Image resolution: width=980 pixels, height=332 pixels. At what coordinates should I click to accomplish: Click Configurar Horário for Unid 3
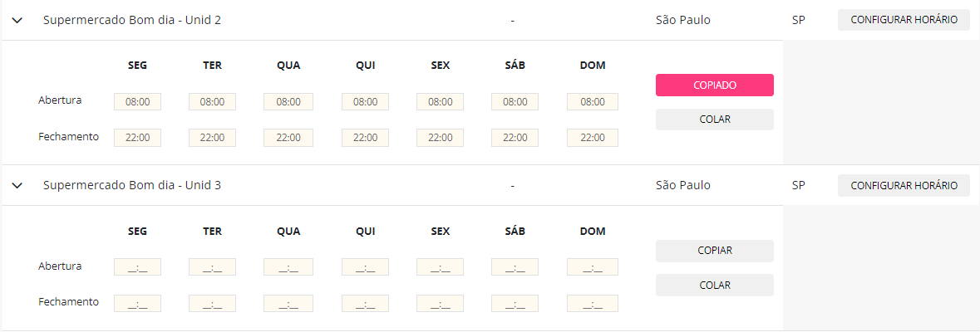pos(904,185)
